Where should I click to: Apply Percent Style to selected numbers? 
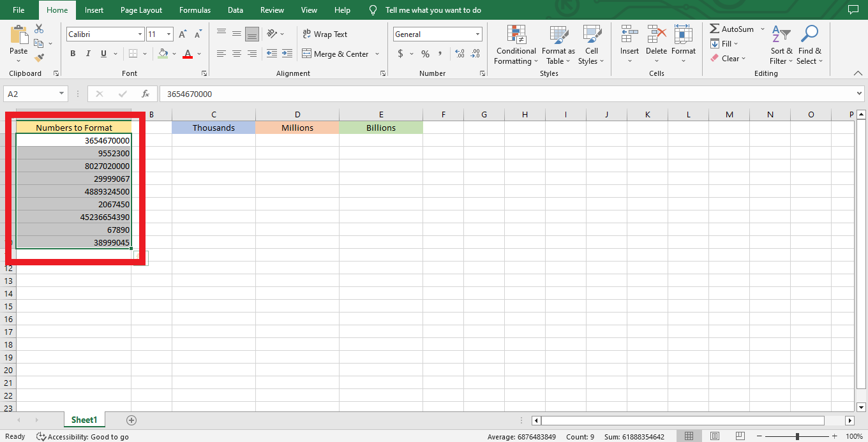[x=424, y=54]
